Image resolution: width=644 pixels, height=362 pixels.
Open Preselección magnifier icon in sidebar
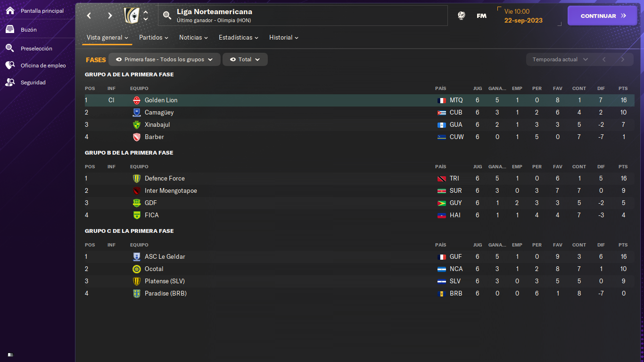tap(10, 48)
